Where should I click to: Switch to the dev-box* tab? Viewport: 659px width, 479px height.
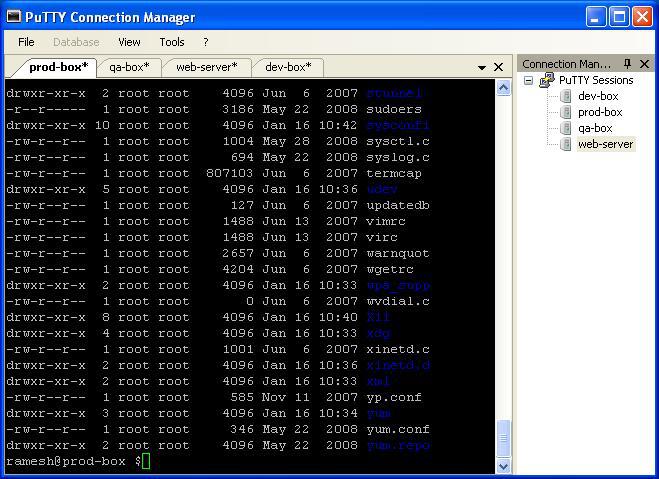click(x=287, y=67)
